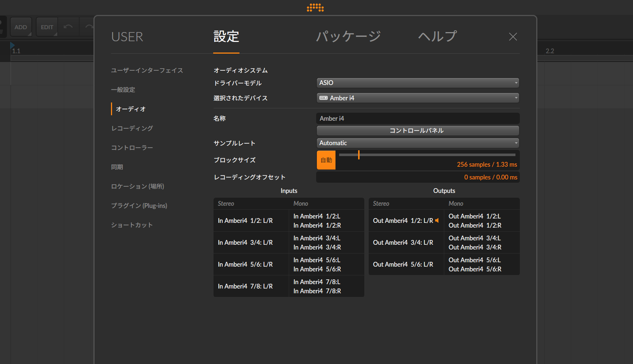Click mono input In Amberi4 7/8:R
The height and width of the screenshot is (364, 633).
317,291
